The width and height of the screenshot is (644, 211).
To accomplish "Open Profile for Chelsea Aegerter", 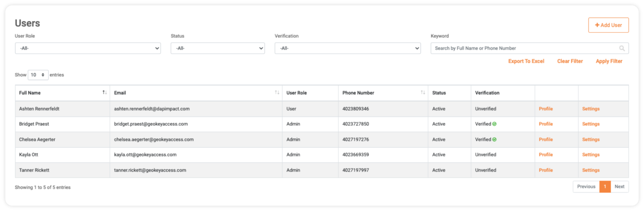I will click(545, 139).
